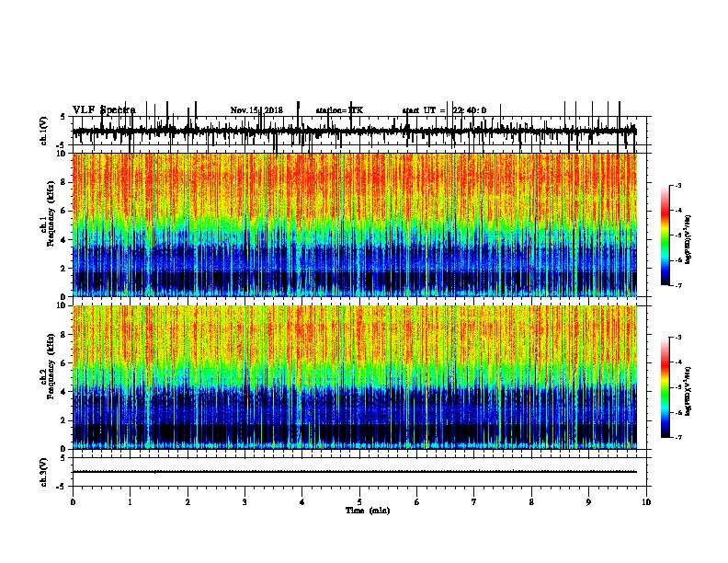Click tick label '3' on the Time axis
The image size is (728, 563).
tap(245, 502)
